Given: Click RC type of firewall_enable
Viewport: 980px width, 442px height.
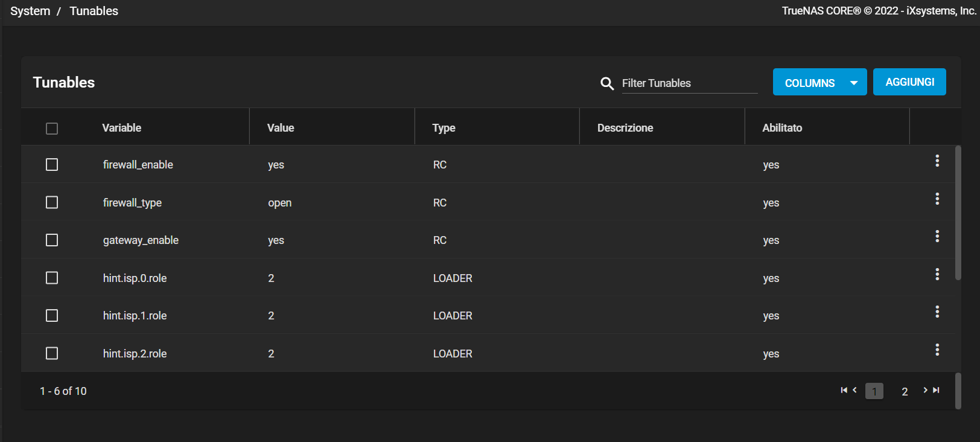Looking at the screenshot, I should point(440,165).
